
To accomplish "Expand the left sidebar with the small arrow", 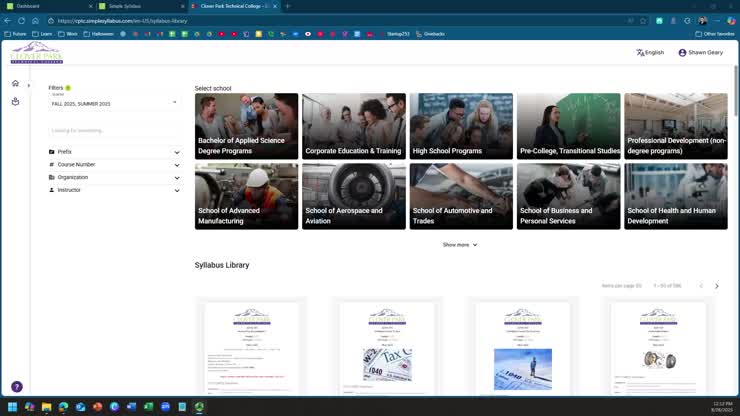I will pyautogui.click(x=29, y=85).
